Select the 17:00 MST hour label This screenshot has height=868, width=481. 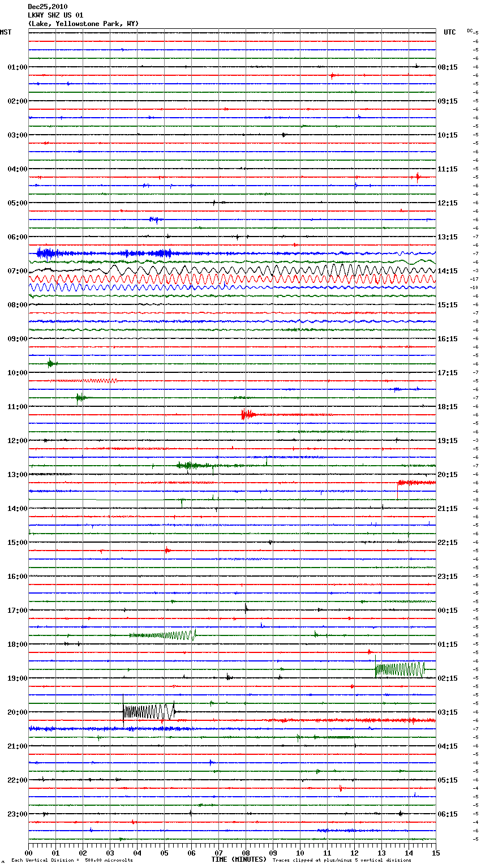pos(18,611)
